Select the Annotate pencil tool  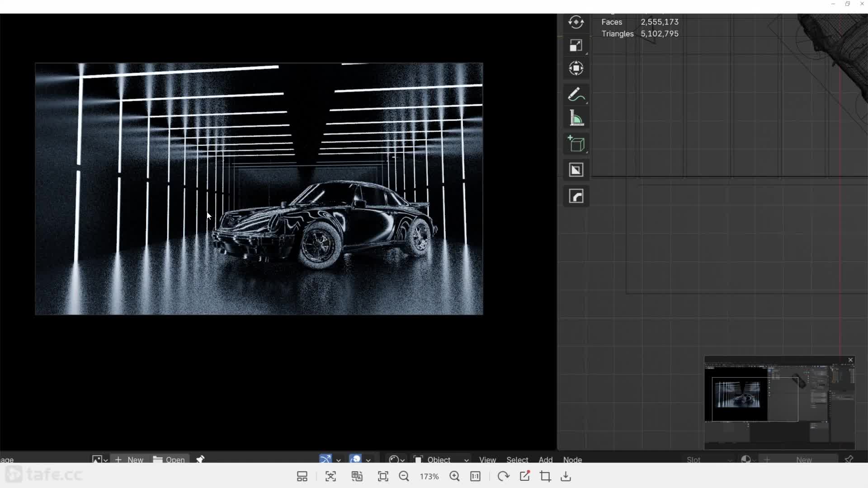click(576, 94)
